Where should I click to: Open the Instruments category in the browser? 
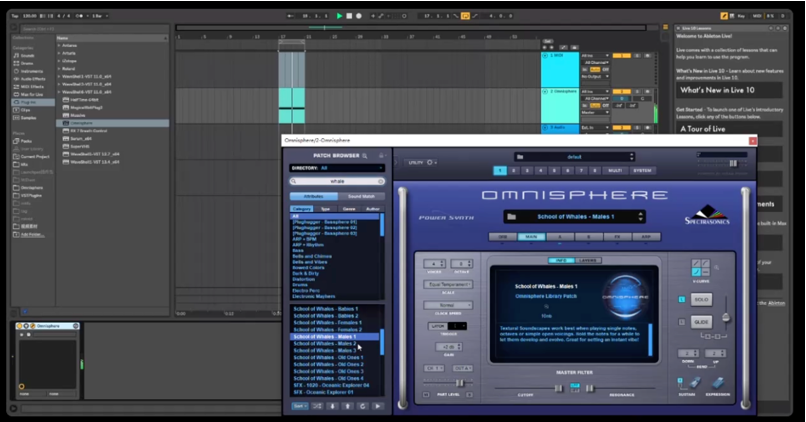point(32,71)
